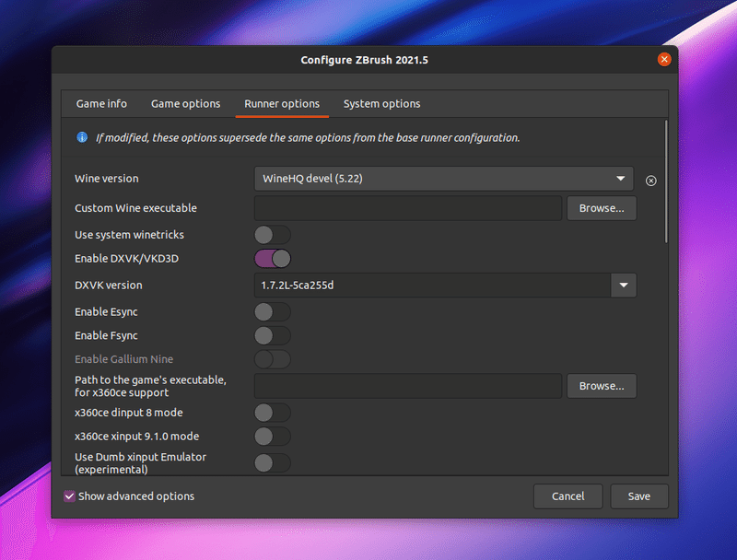
Task: Click the DXVK version text entry
Action: (x=432, y=286)
